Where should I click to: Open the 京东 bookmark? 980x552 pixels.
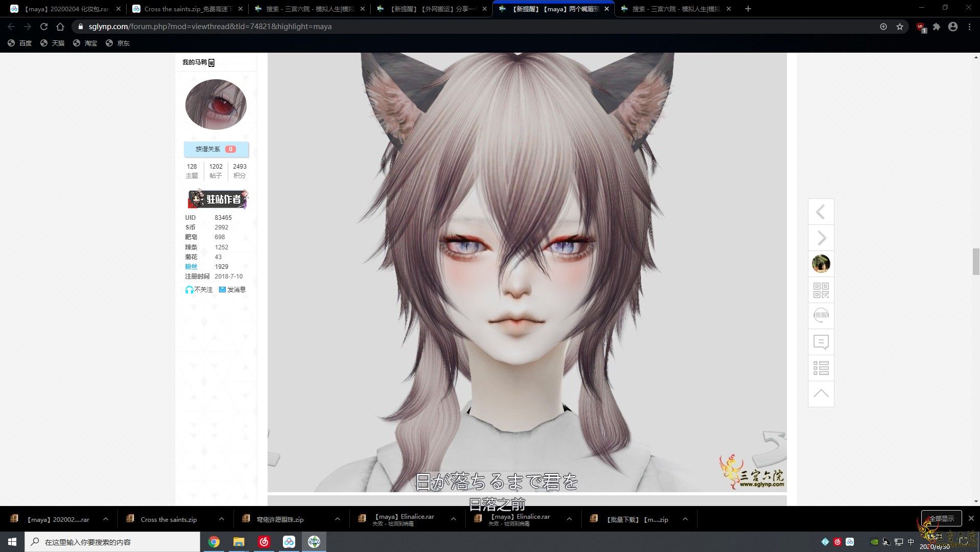[x=118, y=43]
